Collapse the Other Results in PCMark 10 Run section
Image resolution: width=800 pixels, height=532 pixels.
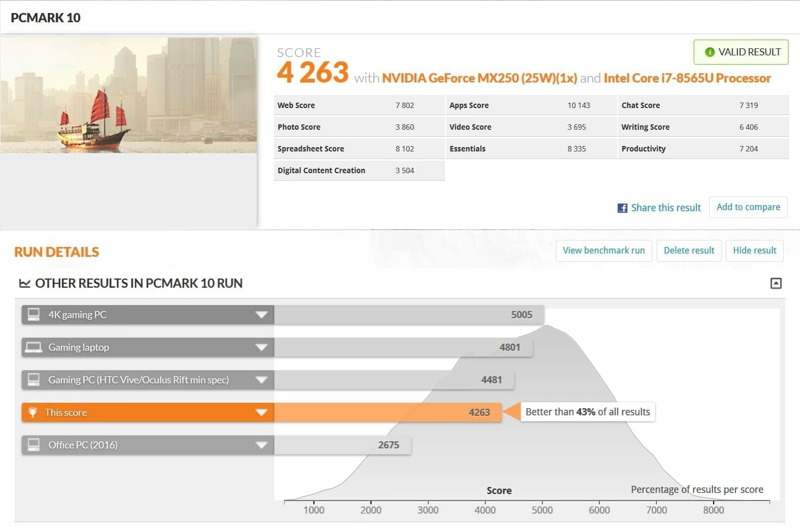pos(776,283)
